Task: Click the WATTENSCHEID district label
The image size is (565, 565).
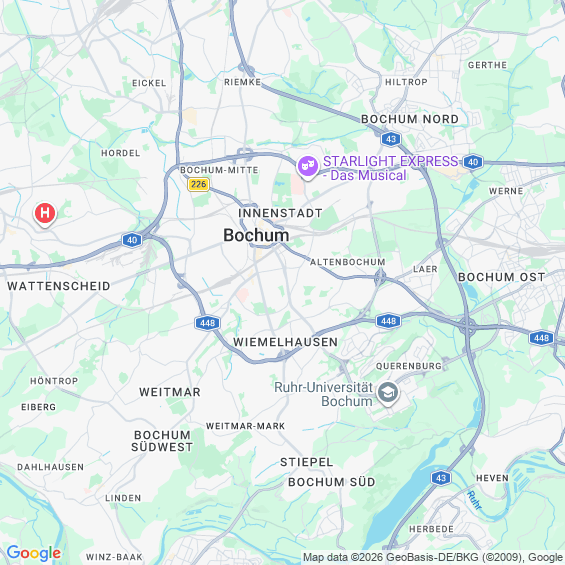Action: (x=59, y=286)
